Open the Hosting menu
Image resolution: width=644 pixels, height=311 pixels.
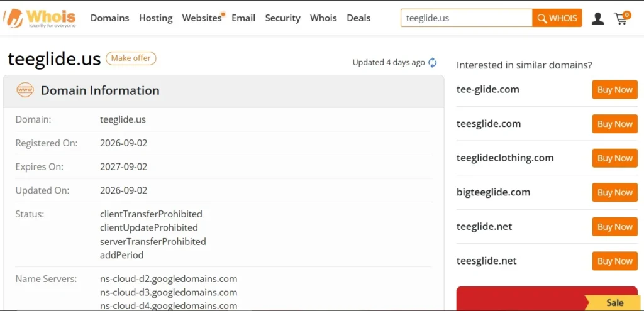(x=156, y=18)
